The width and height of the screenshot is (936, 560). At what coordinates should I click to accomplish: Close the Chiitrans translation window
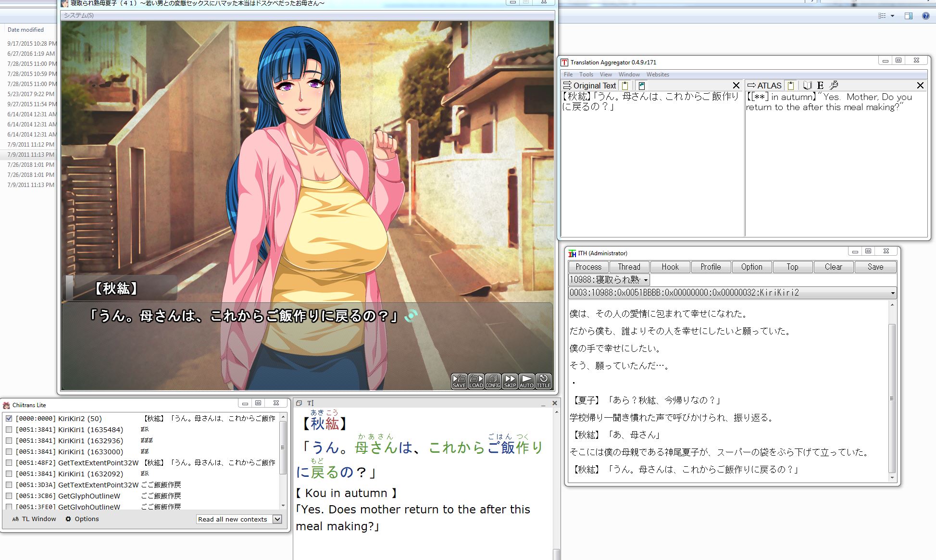coord(554,403)
